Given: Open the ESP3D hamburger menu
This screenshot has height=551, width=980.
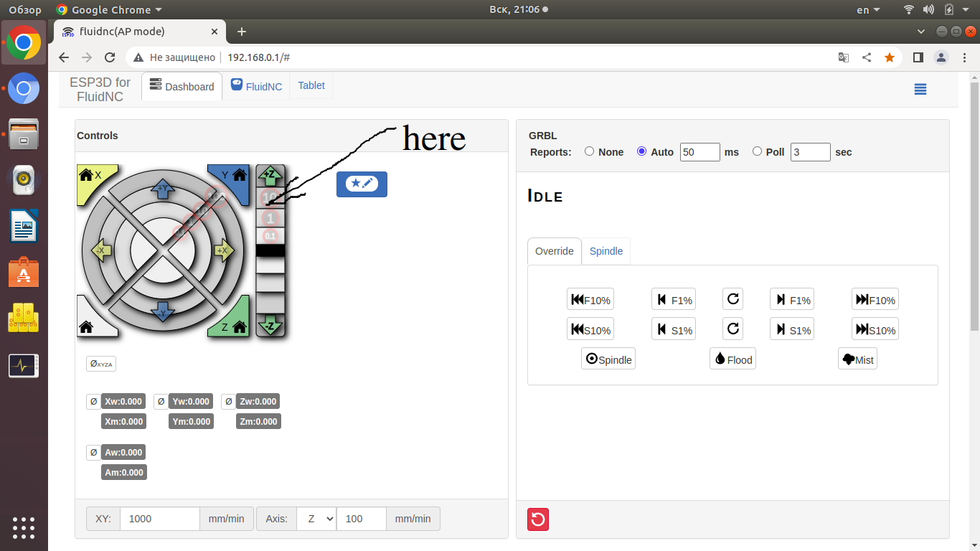Looking at the screenshot, I should point(920,88).
